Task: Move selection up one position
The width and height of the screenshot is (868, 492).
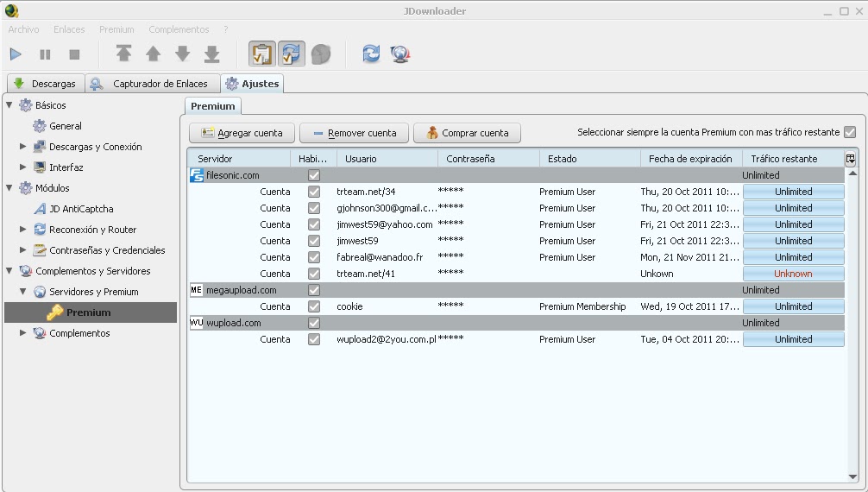Action: [x=153, y=54]
